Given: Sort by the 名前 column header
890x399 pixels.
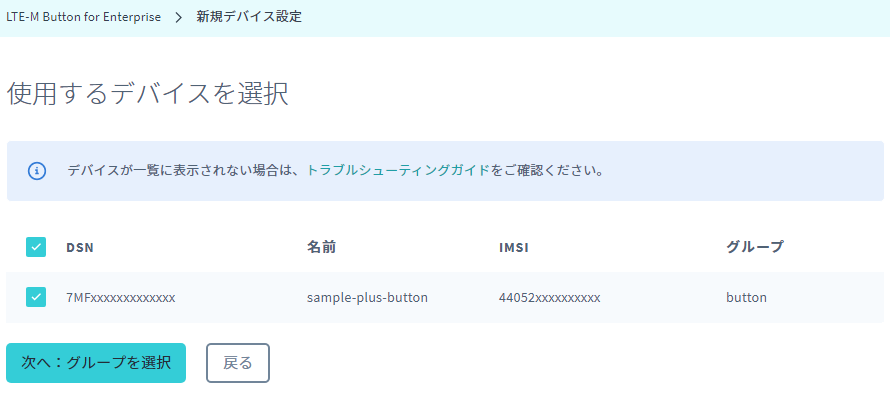Looking at the screenshot, I should point(322,247).
